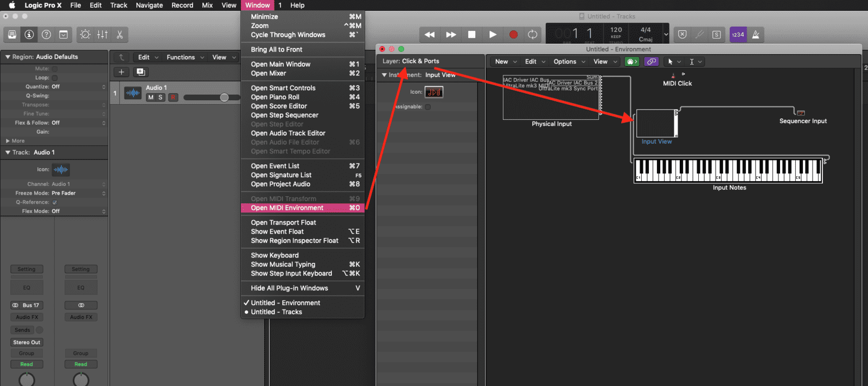Toggle the Solo S button in the control bar
The width and height of the screenshot is (868, 386).
coord(717,35)
